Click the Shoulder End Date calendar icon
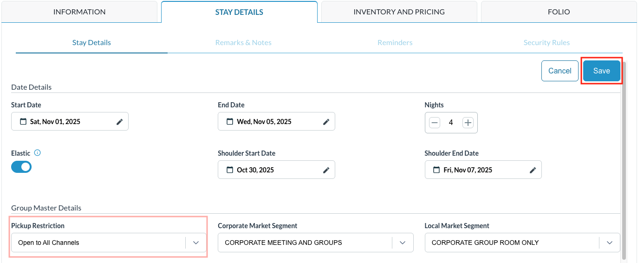 (x=436, y=170)
